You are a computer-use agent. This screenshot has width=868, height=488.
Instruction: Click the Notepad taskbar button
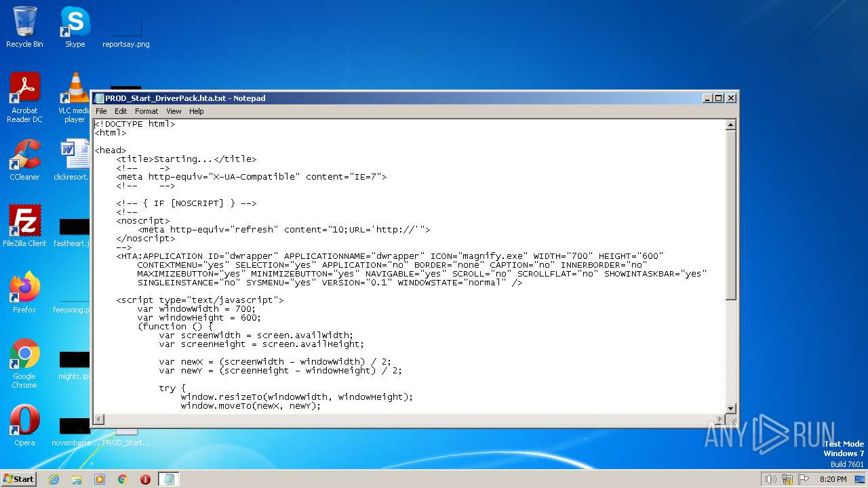click(x=169, y=479)
